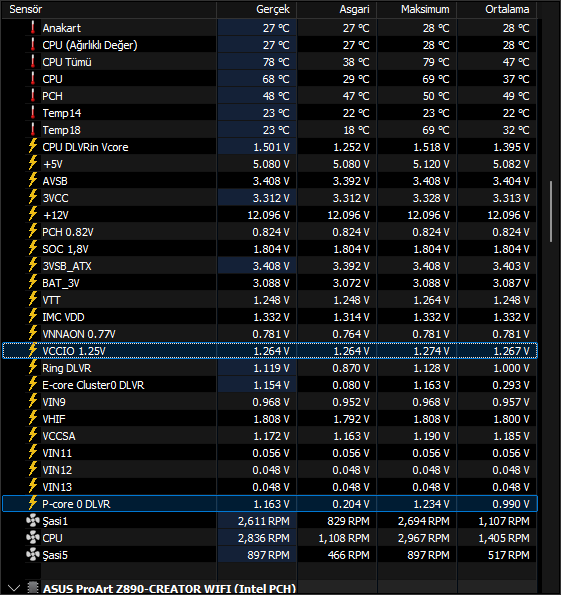Screen dimensions: 561x595
Task: Select the VCCIO 1.25V sensor row
Action: 270,351
